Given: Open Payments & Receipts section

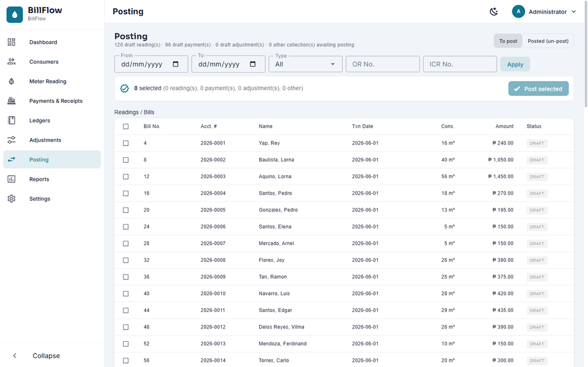Looking at the screenshot, I should [x=52, y=101].
